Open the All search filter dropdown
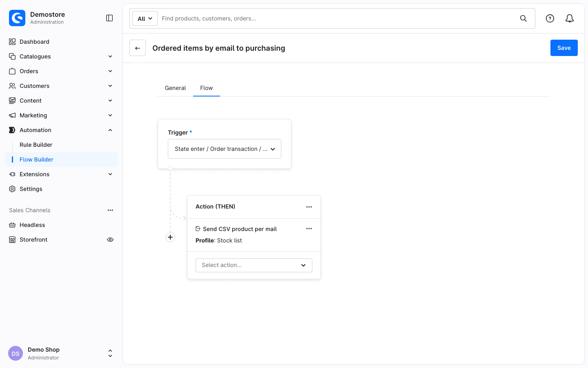Viewport: 588px width, 368px height. point(145,18)
